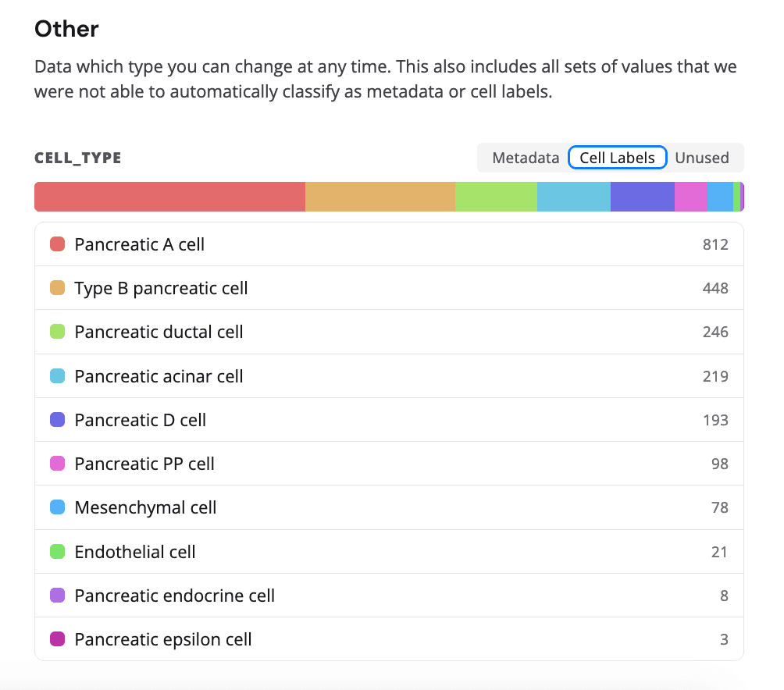Click the CELL_TYPE heading
Viewport: 784px width, 690px height.
77,158
